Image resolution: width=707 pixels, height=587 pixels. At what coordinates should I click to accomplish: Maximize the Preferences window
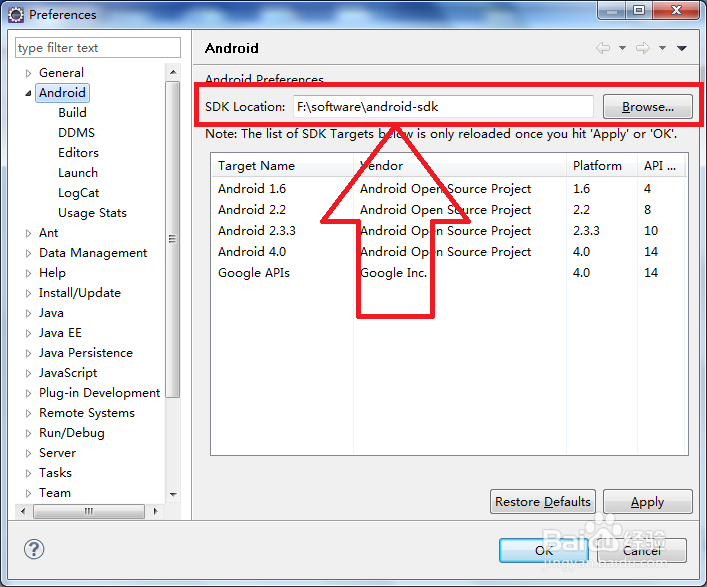click(x=638, y=10)
